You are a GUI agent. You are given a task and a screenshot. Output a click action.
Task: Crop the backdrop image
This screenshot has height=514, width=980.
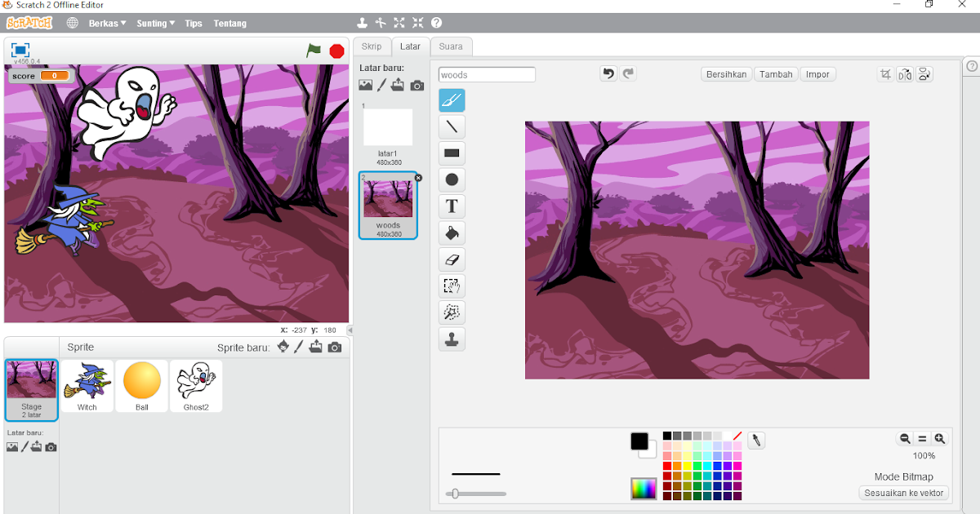[x=885, y=74]
